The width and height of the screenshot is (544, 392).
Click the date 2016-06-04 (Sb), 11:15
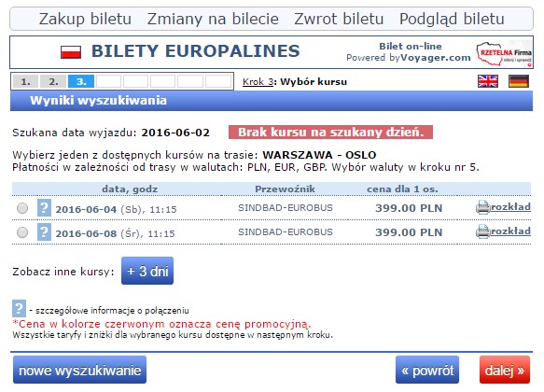tap(116, 209)
